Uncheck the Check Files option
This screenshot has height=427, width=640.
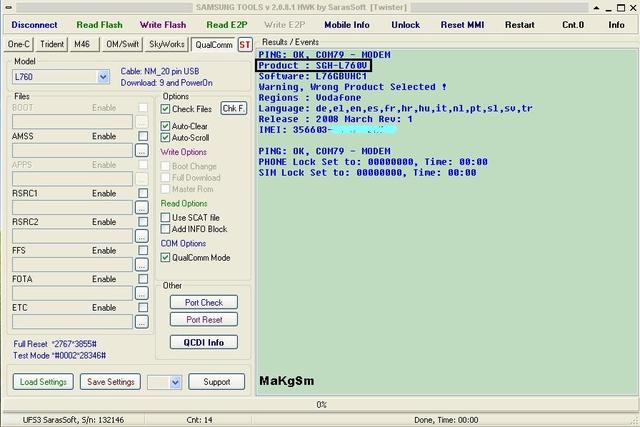(165, 109)
